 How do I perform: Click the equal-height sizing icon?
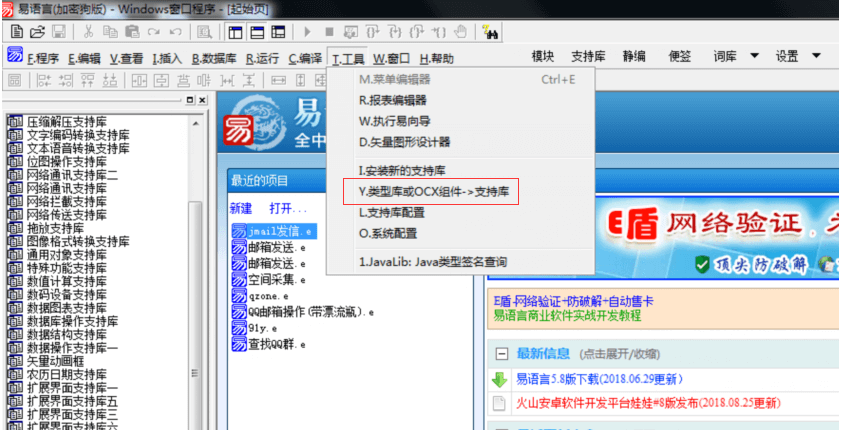pos(301,81)
